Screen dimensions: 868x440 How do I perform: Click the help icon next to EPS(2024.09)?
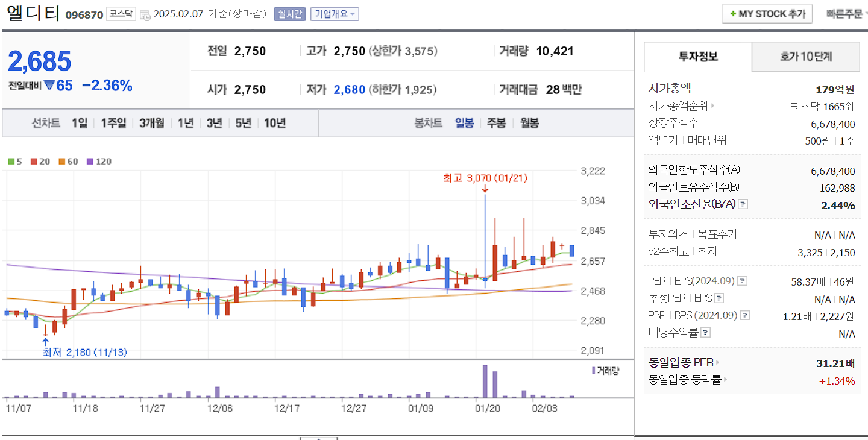(x=742, y=280)
